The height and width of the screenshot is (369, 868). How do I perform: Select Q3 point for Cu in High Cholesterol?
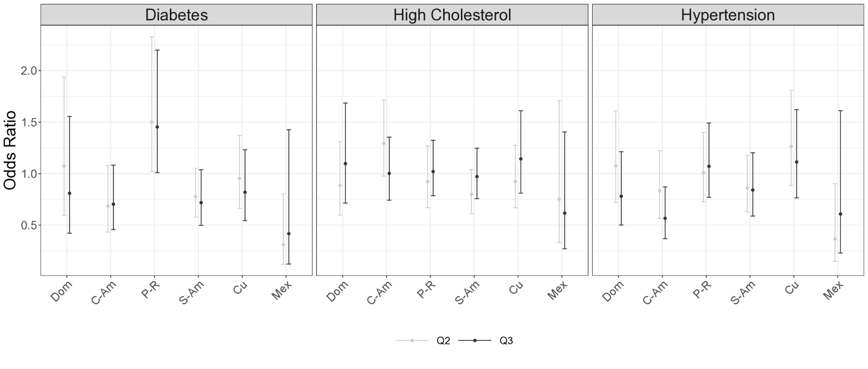[x=520, y=159]
